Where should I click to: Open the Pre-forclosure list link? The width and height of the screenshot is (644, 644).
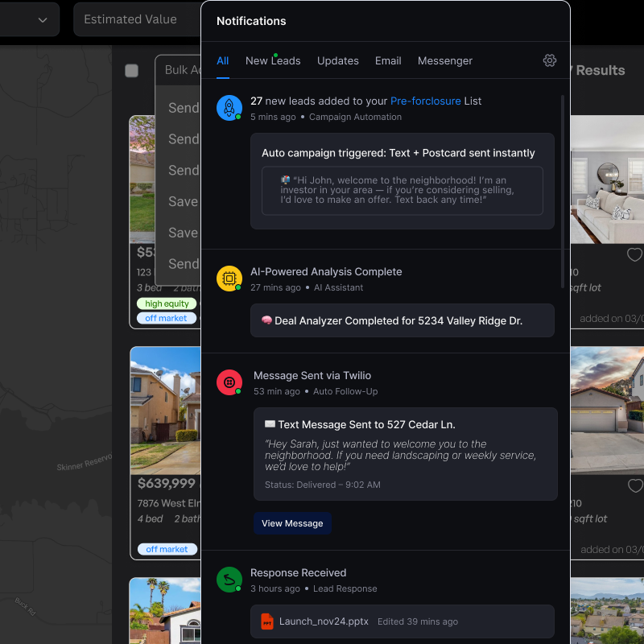425,101
